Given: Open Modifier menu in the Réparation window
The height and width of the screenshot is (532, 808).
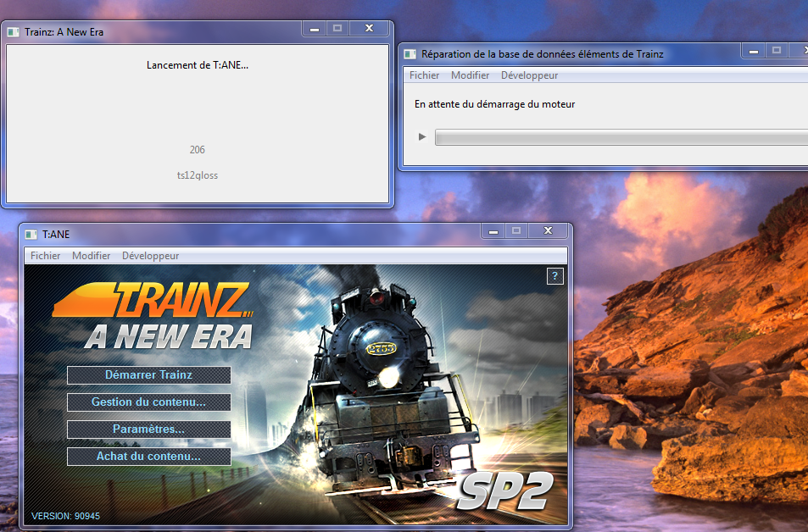Looking at the screenshot, I should click(x=470, y=75).
